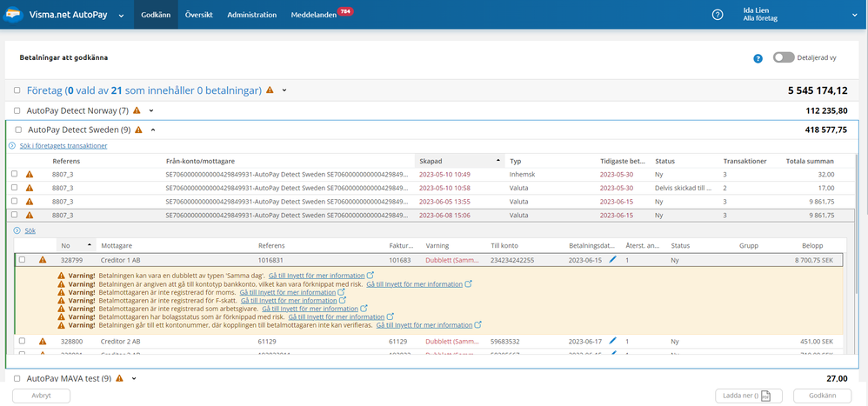
Task: Sort by the Skapad column header
Action: [460, 161]
